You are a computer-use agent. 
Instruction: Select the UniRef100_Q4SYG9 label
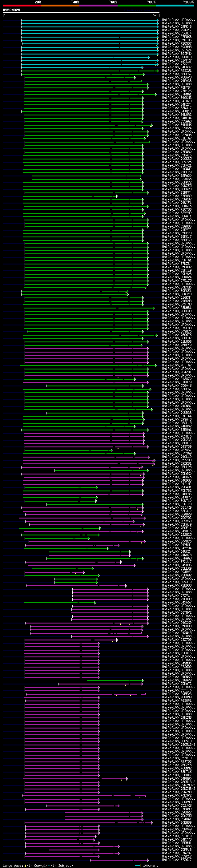tap(177, 446)
